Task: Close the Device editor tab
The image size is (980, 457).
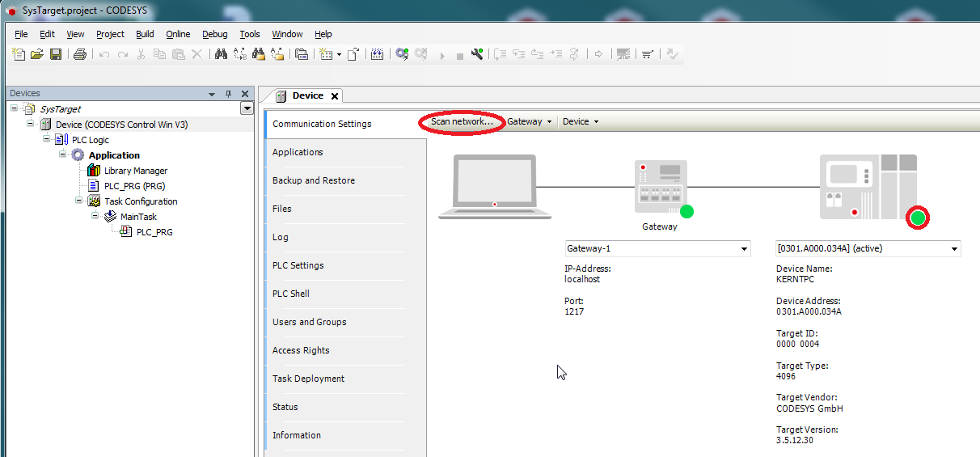Action: click(x=335, y=96)
